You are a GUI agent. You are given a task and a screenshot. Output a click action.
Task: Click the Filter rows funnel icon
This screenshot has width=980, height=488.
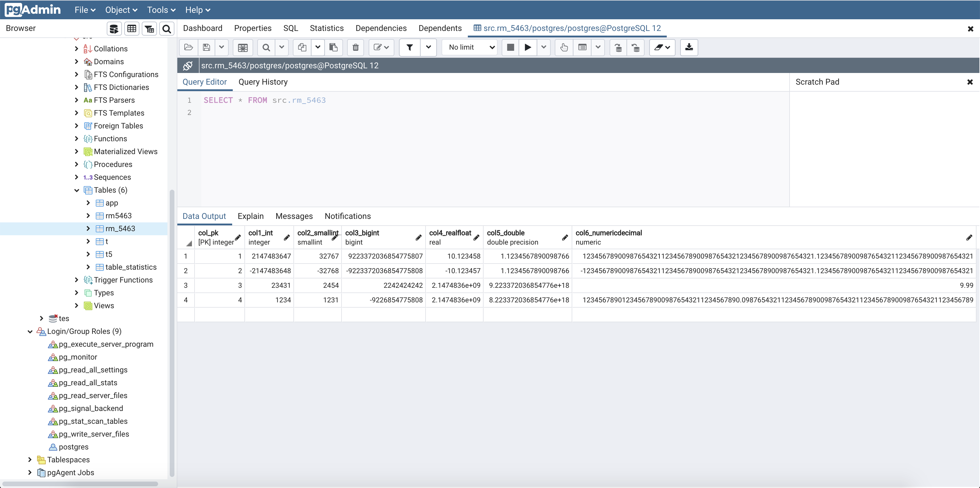[x=410, y=47]
